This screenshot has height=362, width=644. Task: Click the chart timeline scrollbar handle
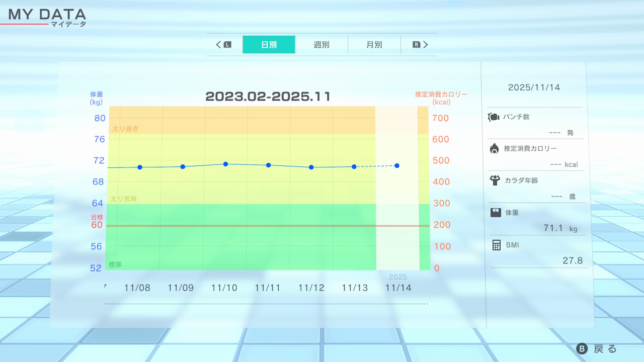pos(430,304)
